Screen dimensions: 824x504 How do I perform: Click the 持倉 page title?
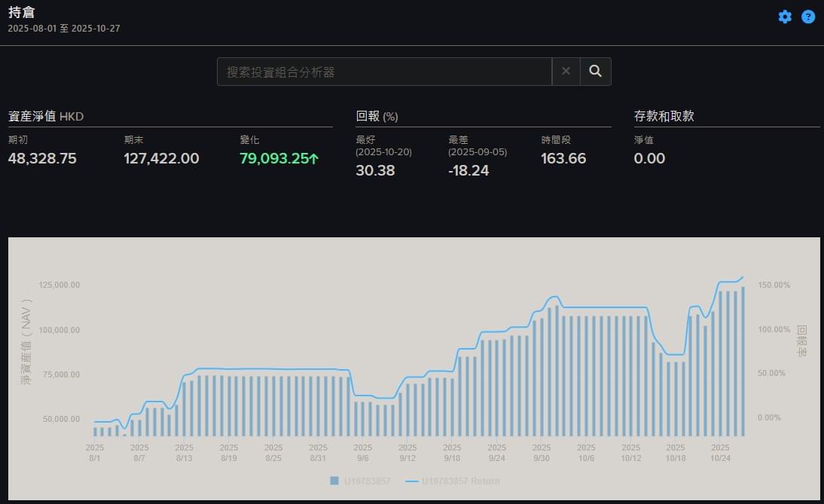coord(21,12)
